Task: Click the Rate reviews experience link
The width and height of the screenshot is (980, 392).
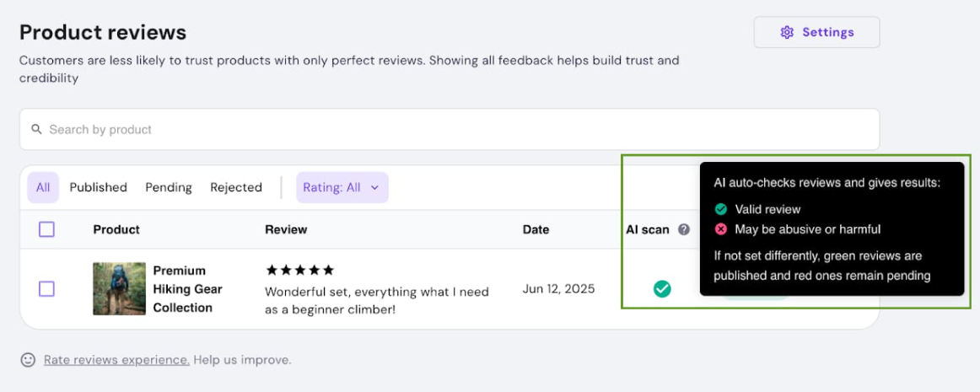Action: [x=116, y=360]
